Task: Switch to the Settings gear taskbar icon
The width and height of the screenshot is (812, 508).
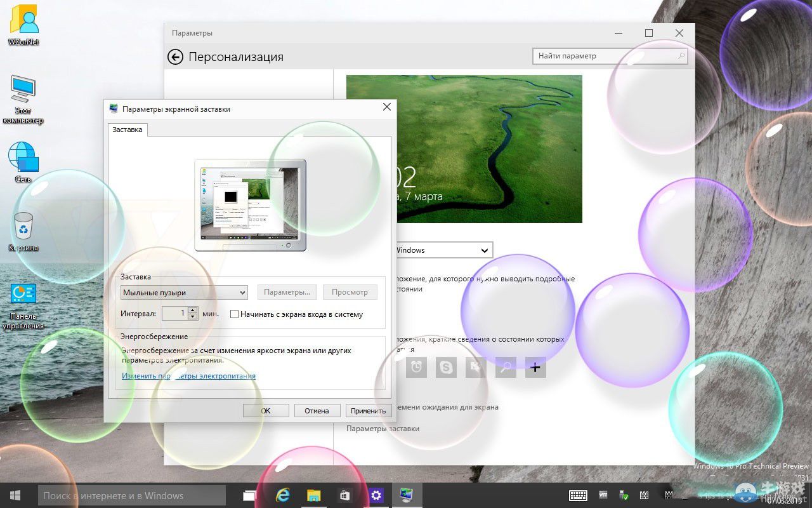Action: (x=376, y=495)
